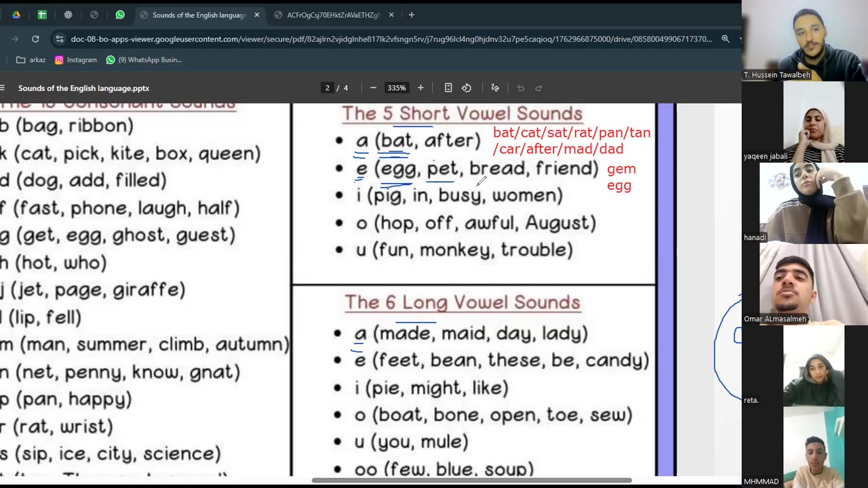Focus the address bar URL
868x488 pixels.
click(391, 39)
